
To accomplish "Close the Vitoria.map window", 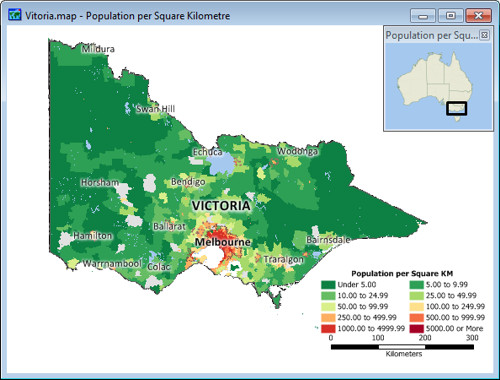I will [478, 16].
